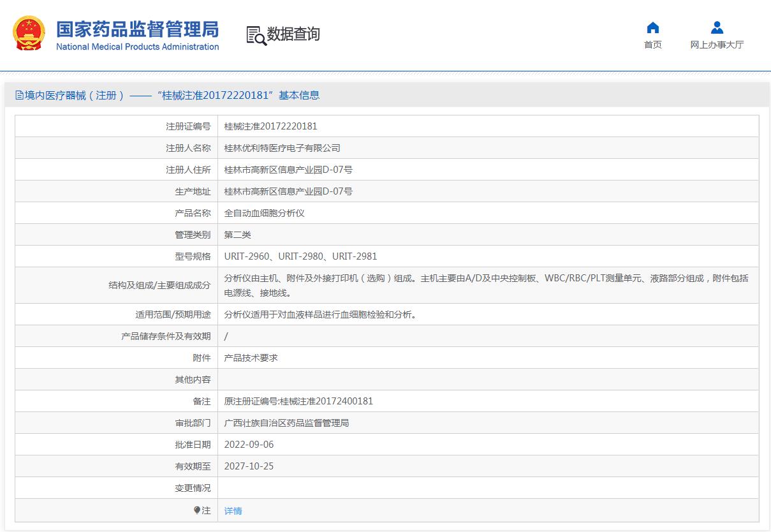Click the 有效期至 row label

point(193,466)
